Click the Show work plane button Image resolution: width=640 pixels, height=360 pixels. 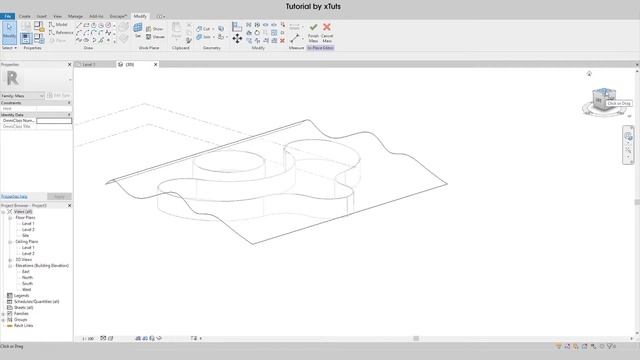pyautogui.click(x=155, y=29)
